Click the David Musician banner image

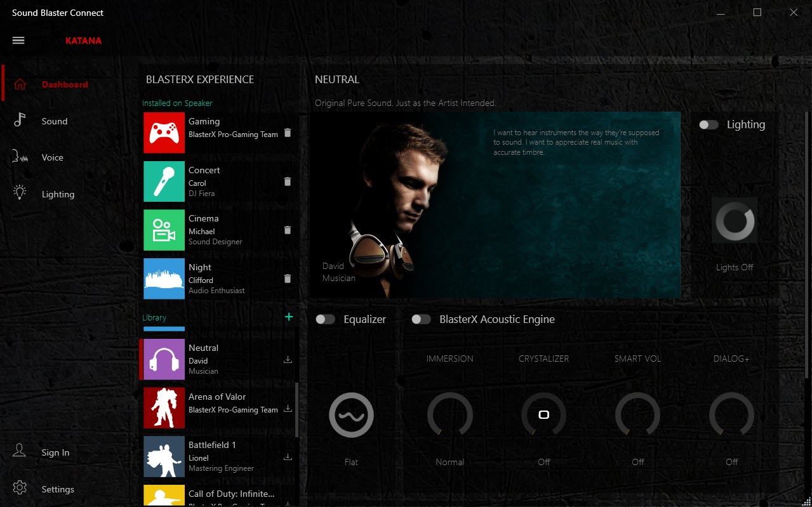click(x=495, y=205)
